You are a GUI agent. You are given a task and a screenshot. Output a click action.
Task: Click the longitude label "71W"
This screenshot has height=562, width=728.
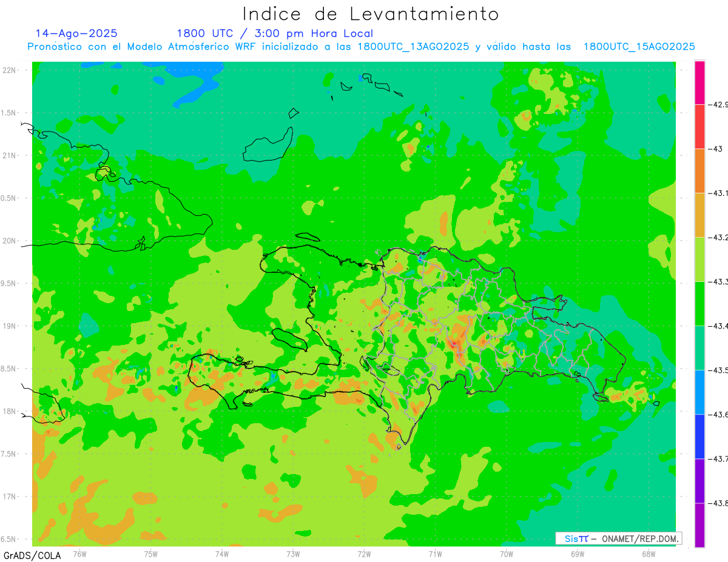click(436, 554)
